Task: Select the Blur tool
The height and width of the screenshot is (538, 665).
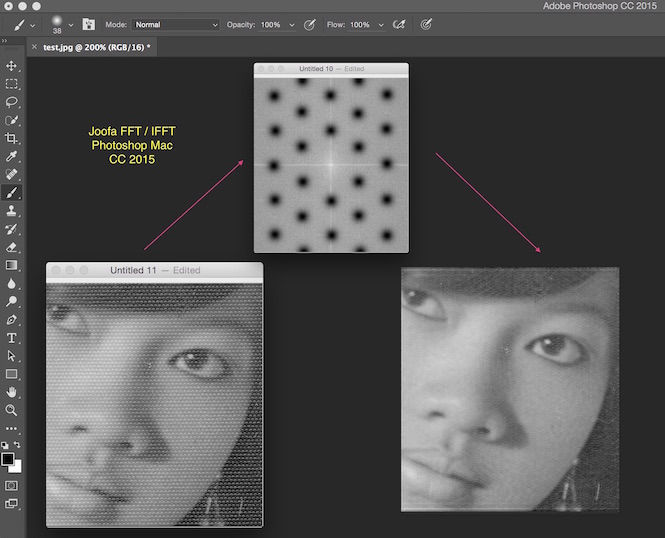Action: pyautogui.click(x=11, y=283)
